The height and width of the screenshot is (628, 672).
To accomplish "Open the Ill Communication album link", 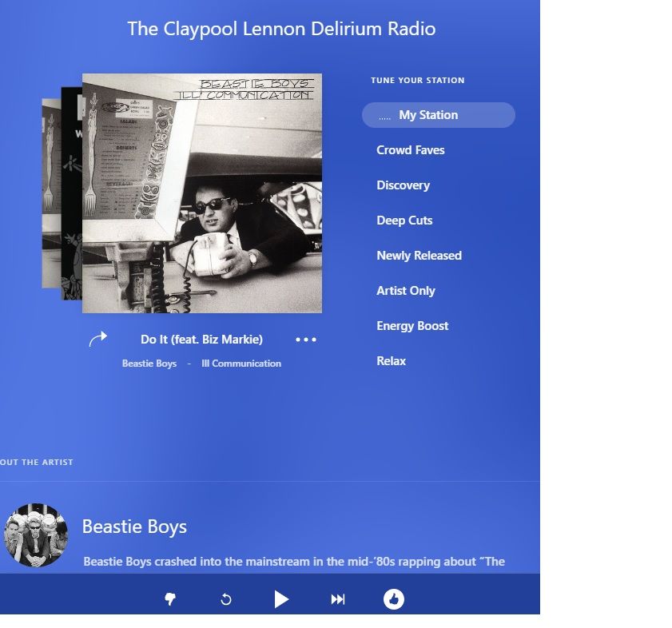I will point(241,364).
